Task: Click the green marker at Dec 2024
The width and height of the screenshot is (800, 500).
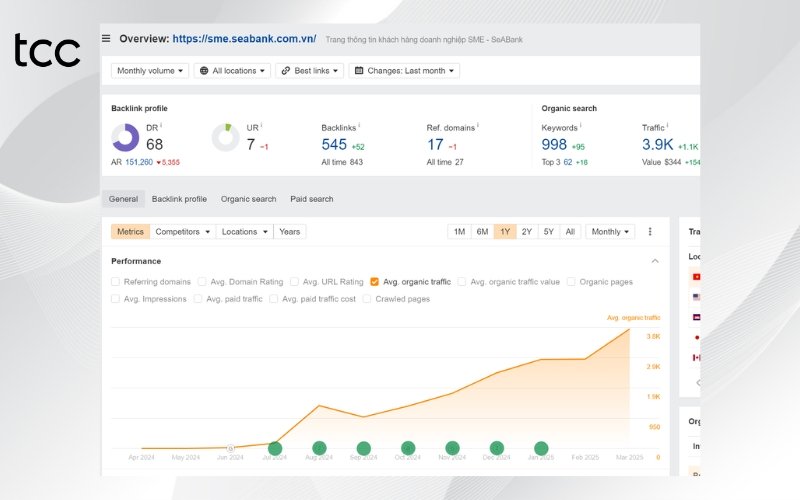Action: pos(497,448)
